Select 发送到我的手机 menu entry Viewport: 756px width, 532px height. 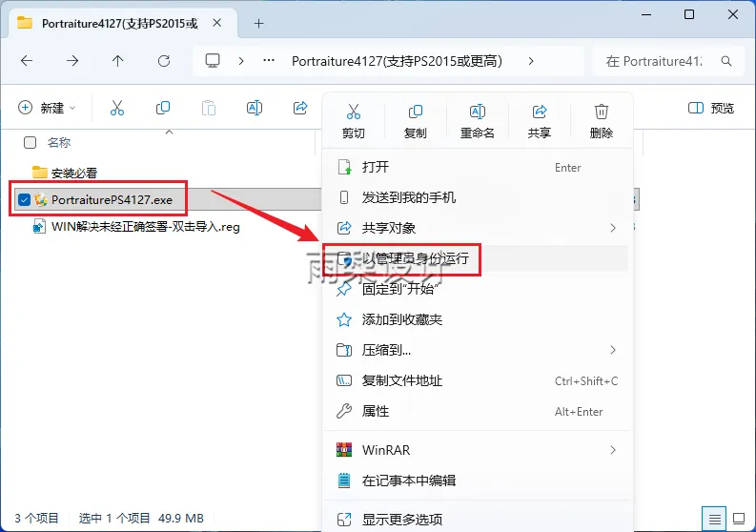(476, 197)
